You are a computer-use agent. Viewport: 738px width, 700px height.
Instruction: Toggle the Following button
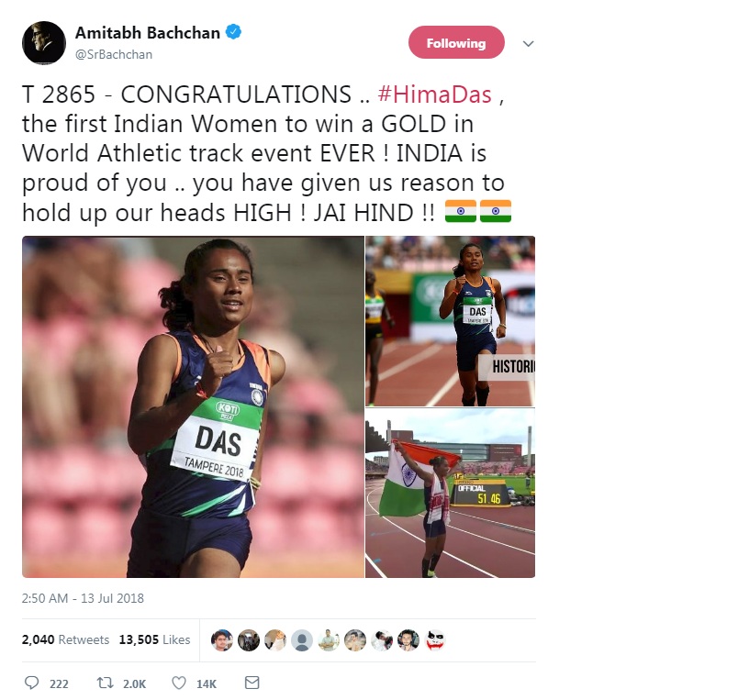point(456,43)
